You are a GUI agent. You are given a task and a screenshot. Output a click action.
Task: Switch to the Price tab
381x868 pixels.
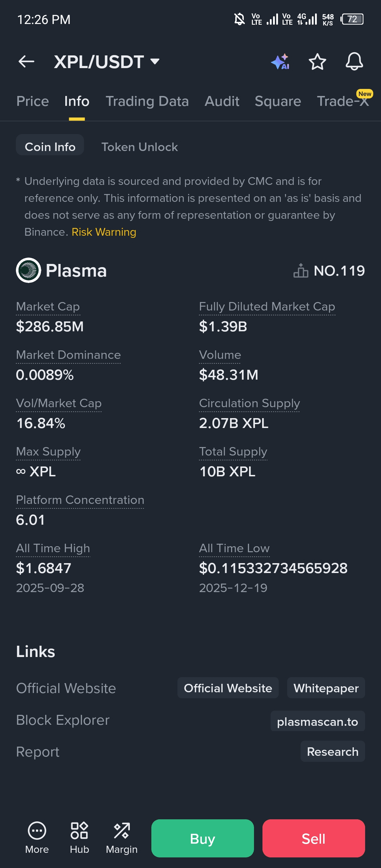tap(32, 101)
